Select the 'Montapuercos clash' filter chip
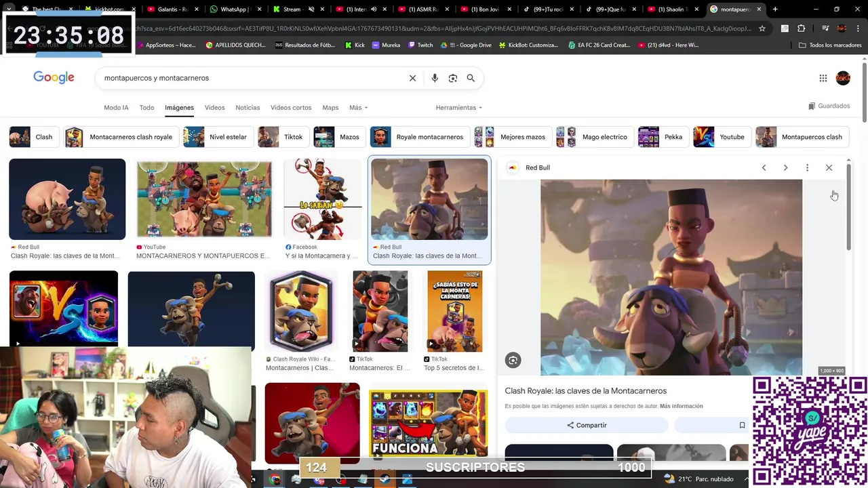The width and height of the screenshot is (868, 488). coord(802,137)
